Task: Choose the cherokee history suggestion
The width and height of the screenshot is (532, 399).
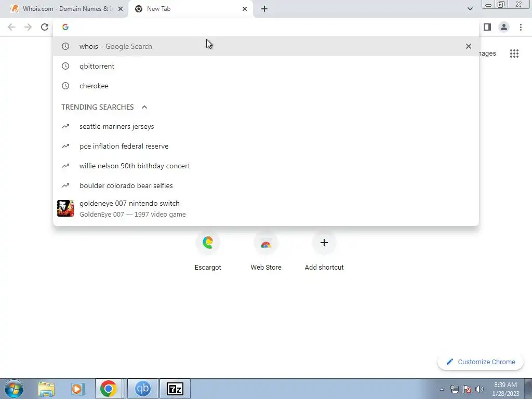Action: (x=266, y=86)
